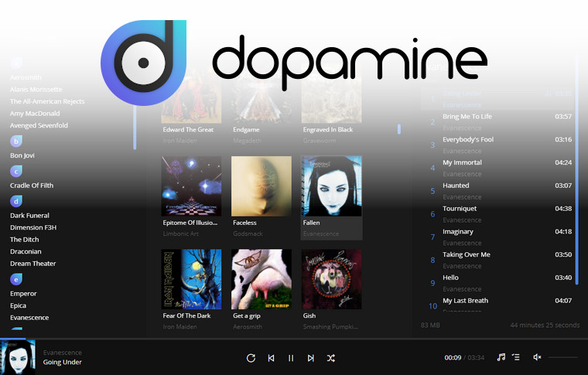The width and height of the screenshot is (588, 375).
Task: Toggle the repeat loop icon
Action: 251,358
